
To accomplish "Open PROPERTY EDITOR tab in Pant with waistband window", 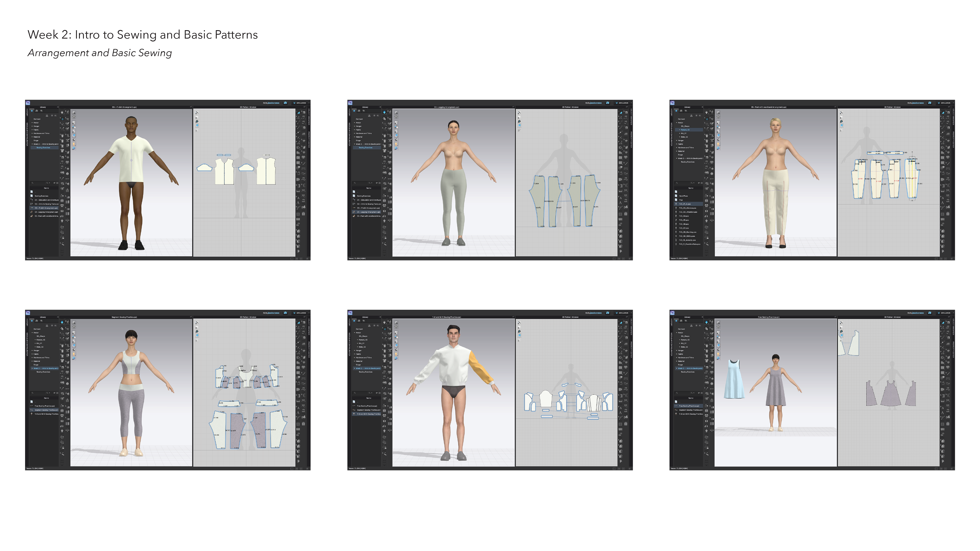I will click(x=953, y=140).
